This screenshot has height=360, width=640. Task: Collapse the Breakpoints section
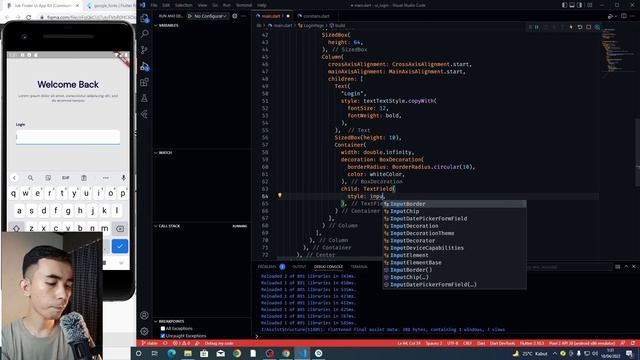171,321
